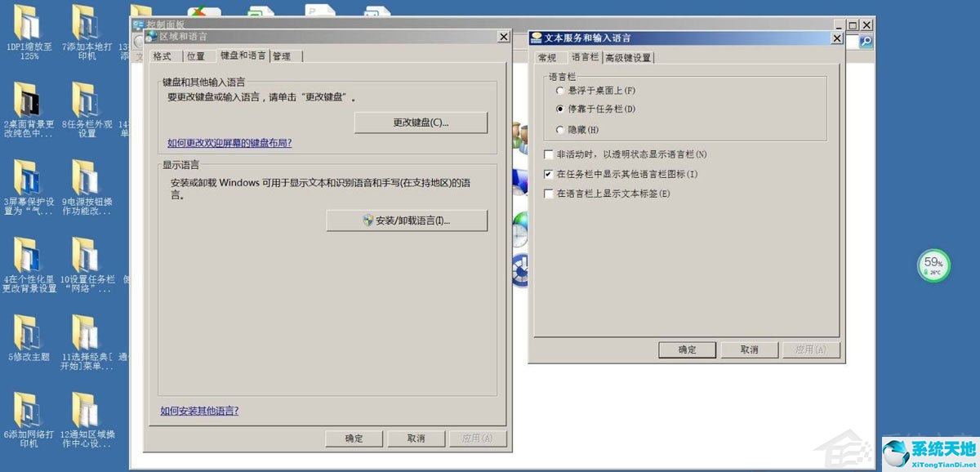Open the '2桌面背景更改纯色中' desktop folder

click(x=27, y=110)
